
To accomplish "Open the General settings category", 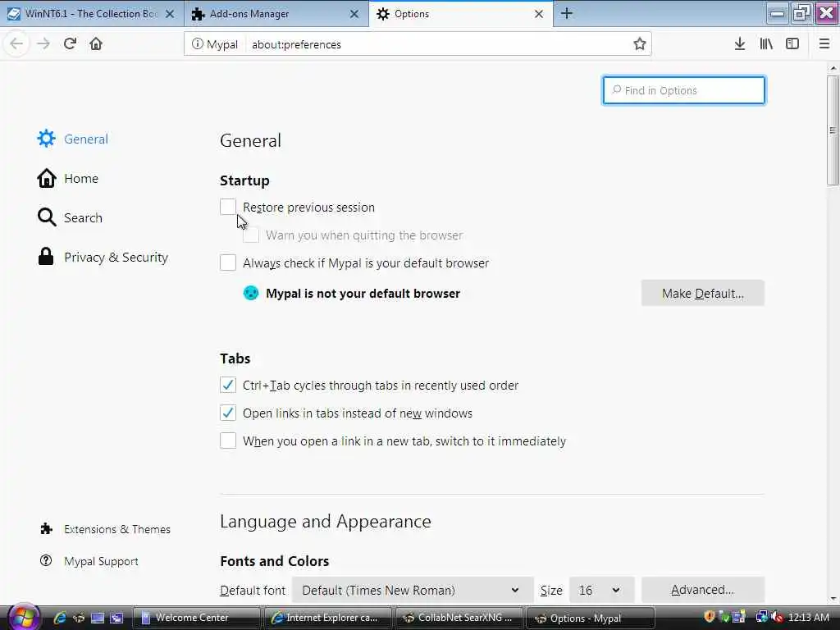I will click(x=73, y=139).
